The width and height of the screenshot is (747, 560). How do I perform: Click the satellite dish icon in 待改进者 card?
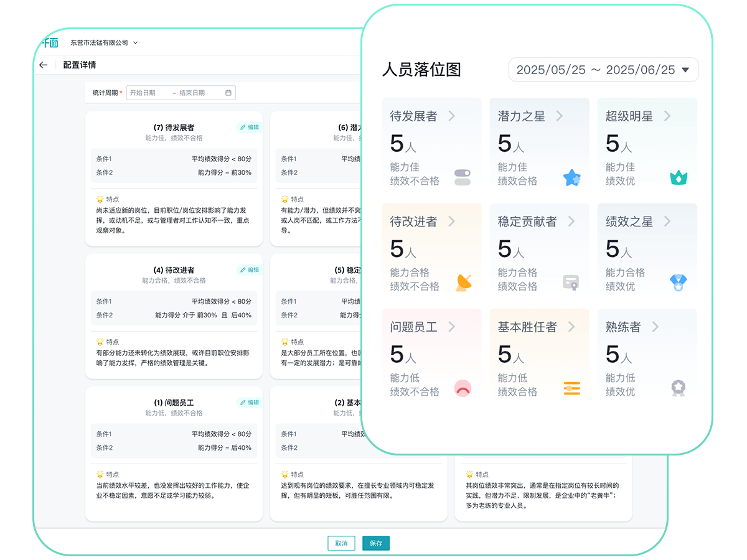tap(463, 282)
